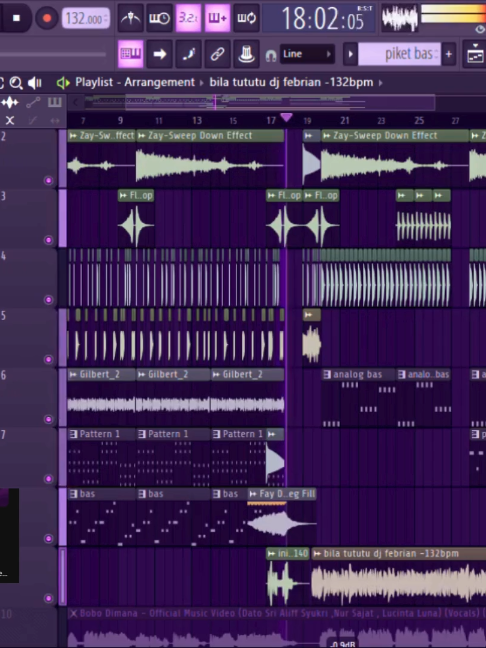The image size is (486, 648).
Task: Toggle the metronome icon
Action: point(131,18)
